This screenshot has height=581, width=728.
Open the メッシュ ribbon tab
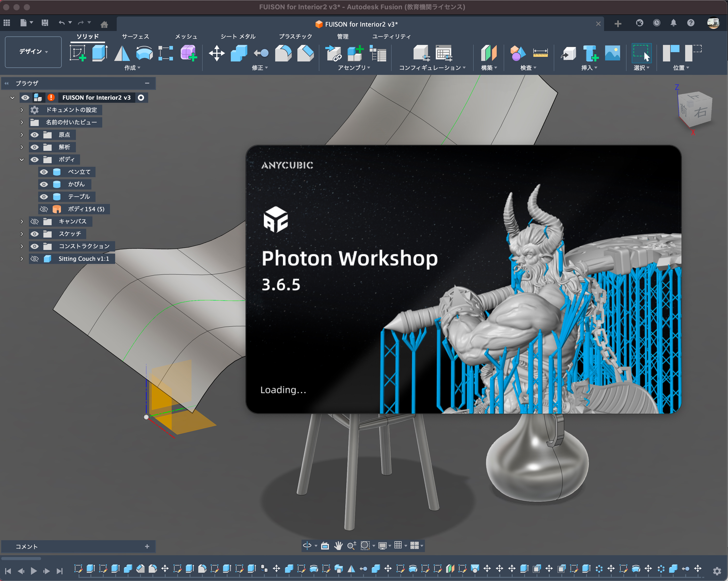tap(186, 36)
